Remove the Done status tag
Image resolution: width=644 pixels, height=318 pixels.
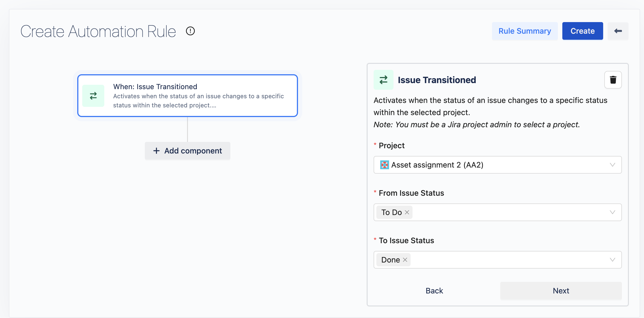pyautogui.click(x=405, y=260)
